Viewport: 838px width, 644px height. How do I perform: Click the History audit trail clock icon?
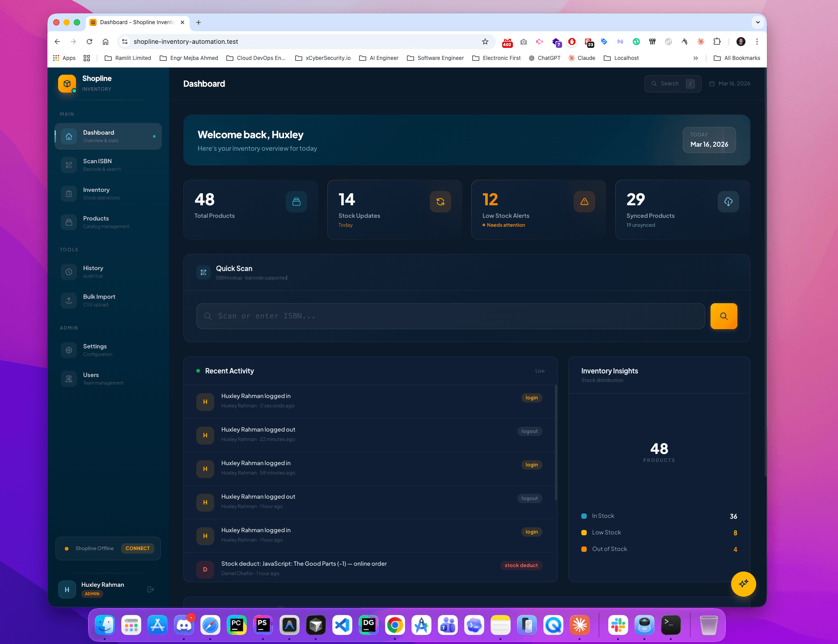point(69,272)
